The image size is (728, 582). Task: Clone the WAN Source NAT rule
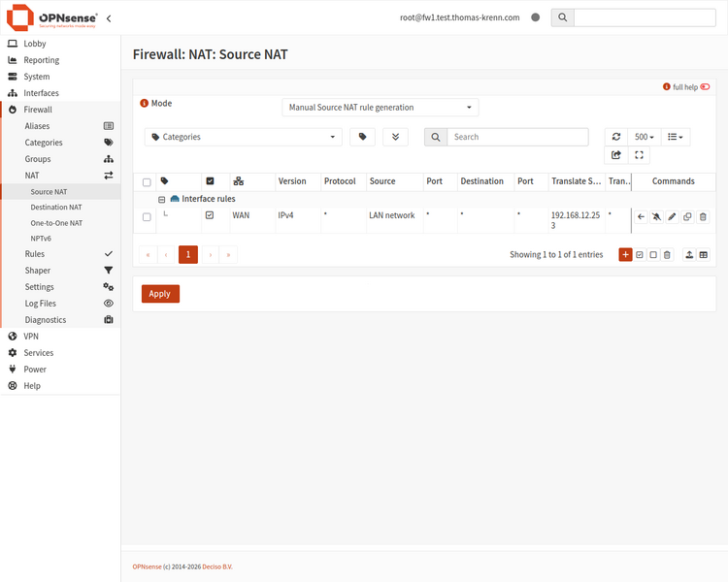pos(687,216)
